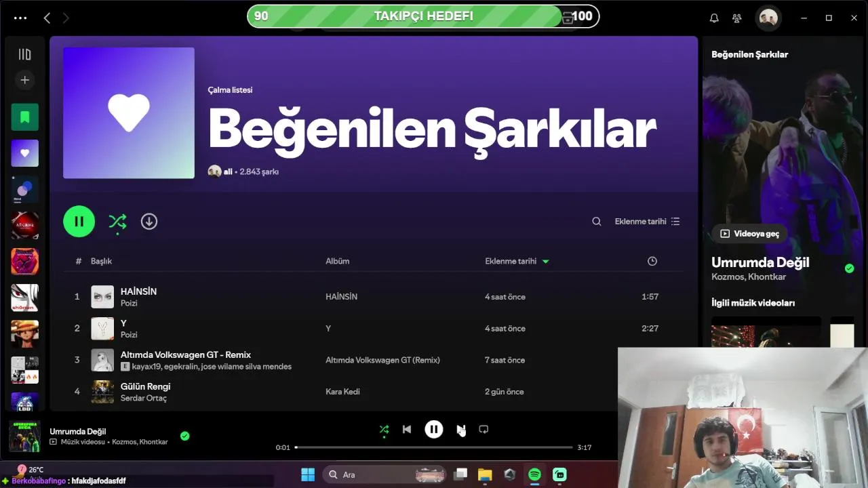Open the straw hat character sidebar playlist
868x488 pixels.
[x=25, y=333]
